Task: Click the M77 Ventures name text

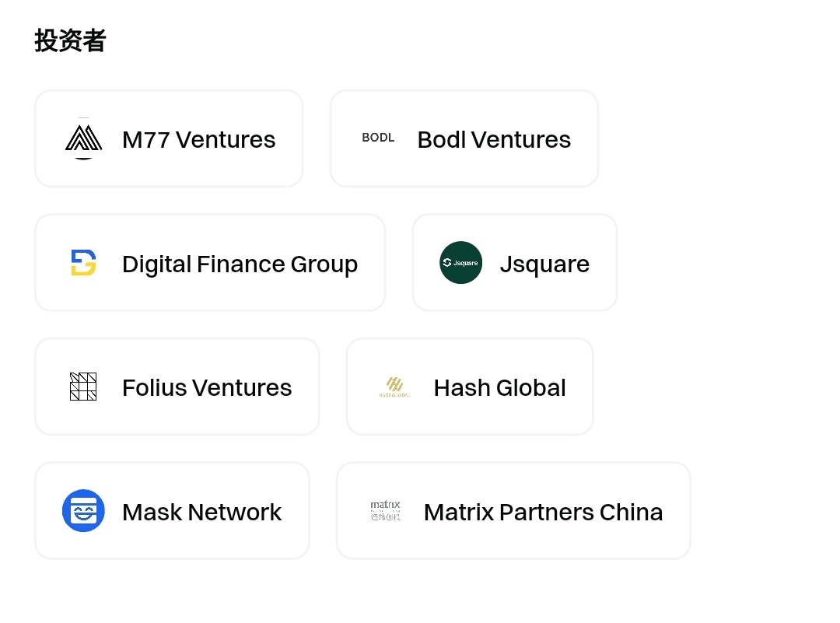Action: [199, 140]
